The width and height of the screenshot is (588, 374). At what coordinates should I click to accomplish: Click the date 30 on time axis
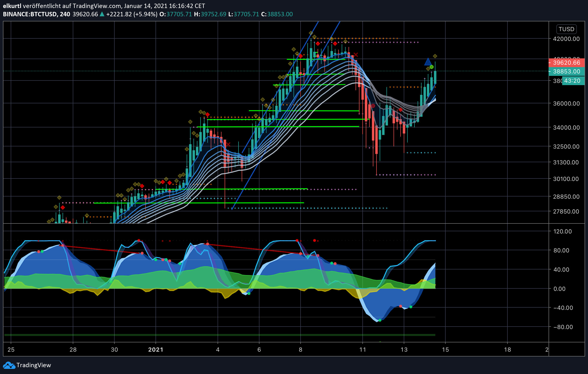pyautogui.click(x=115, y=350)
